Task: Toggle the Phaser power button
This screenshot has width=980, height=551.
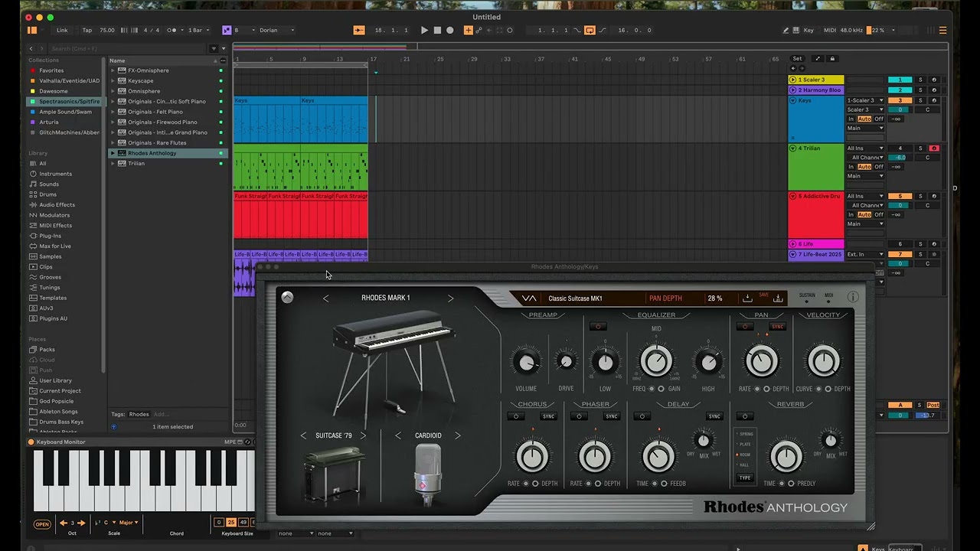Action: click(x=579, y=416)
